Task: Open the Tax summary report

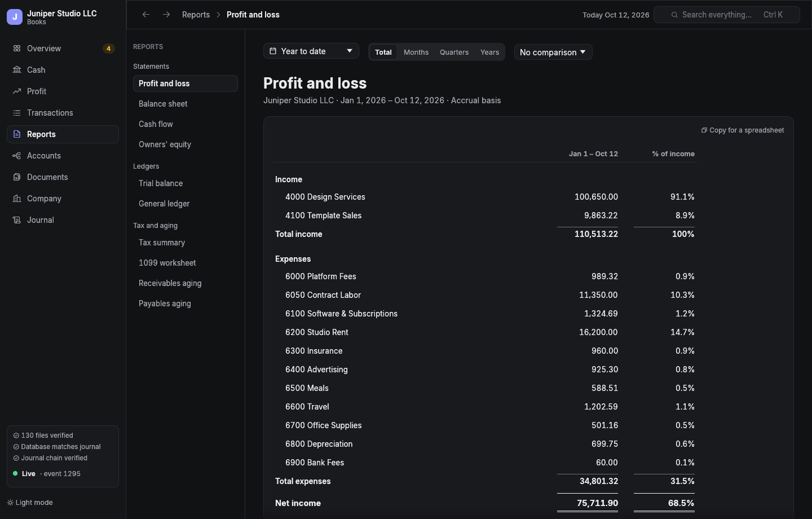Action: tap(185, 243)
